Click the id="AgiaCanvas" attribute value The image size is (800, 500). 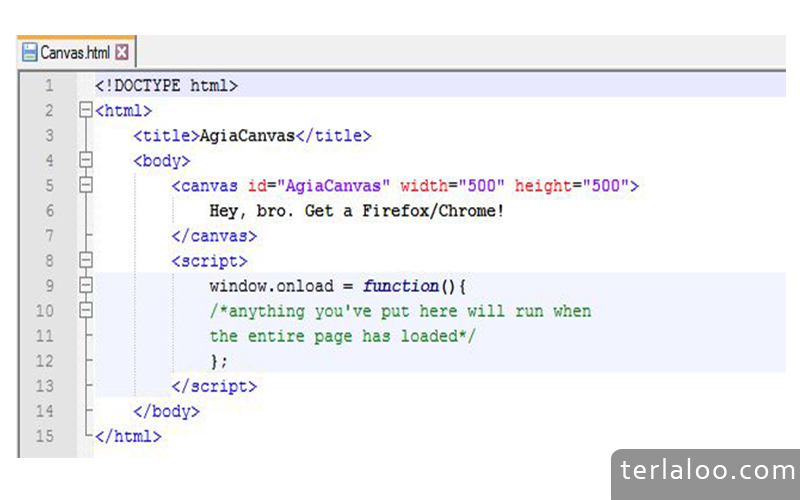click(333, 186)
